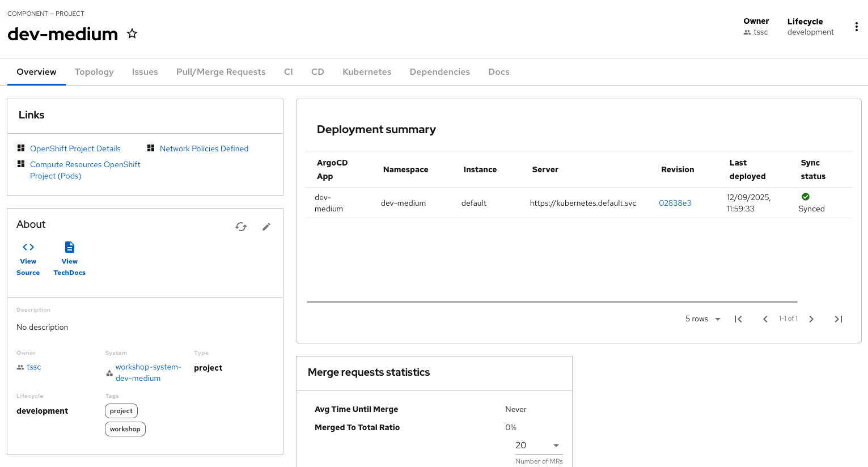Switch to the CD tab

tap(317, 72)
